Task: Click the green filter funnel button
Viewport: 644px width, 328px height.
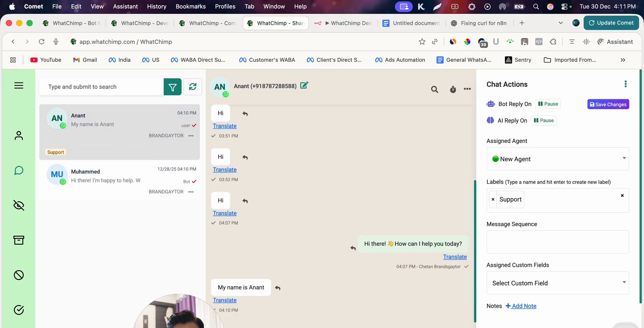Action: [173, 87]
